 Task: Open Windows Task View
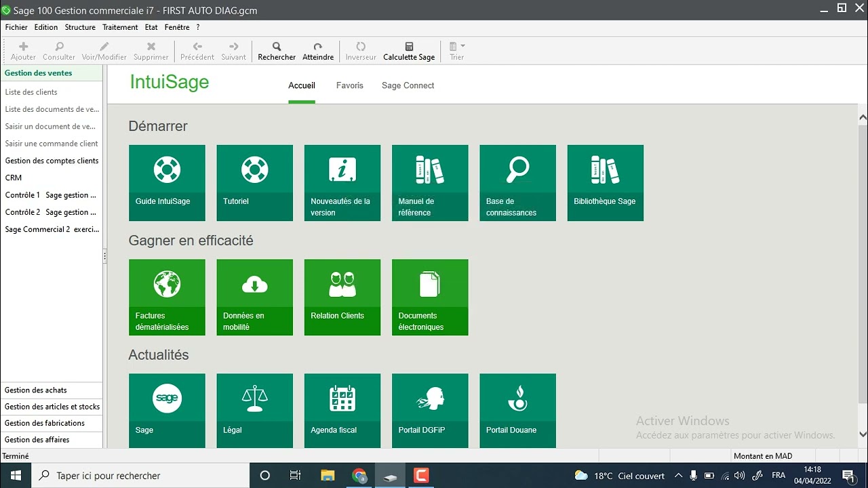pos(296,476)
